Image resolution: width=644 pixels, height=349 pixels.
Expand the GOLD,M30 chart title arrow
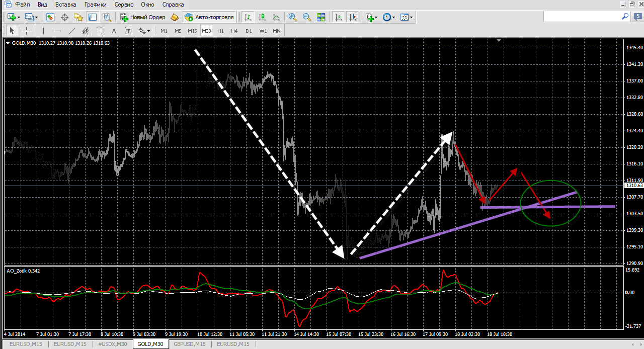(8, 43)
